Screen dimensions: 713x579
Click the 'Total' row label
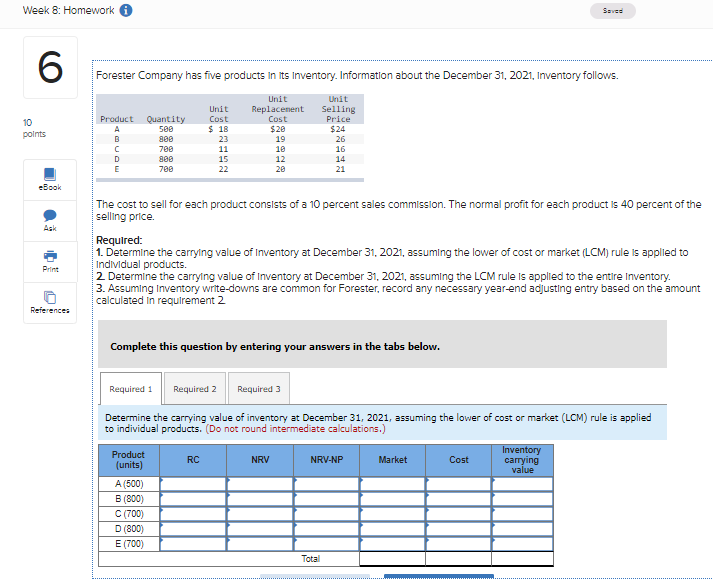pyautogui.click(x=311, y=559)
